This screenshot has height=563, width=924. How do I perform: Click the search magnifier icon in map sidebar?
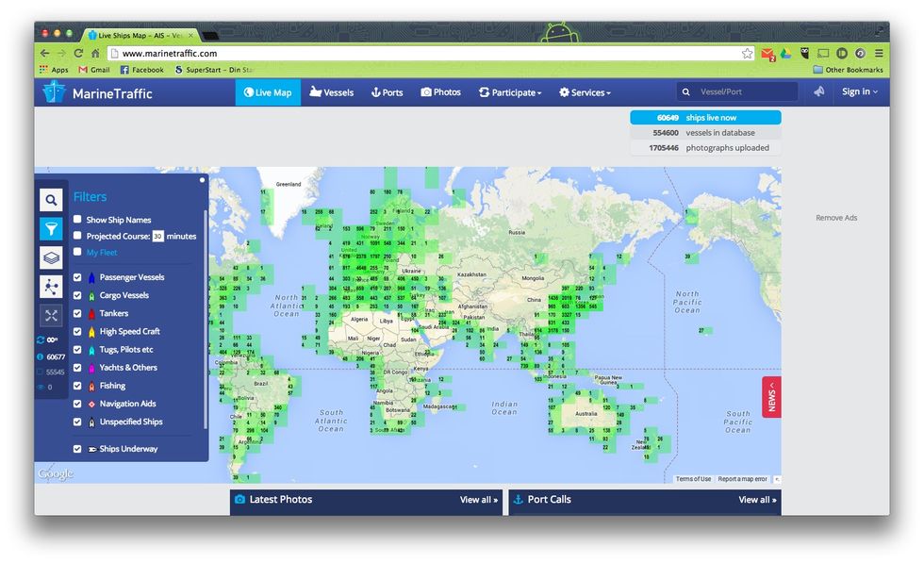point(51,199)
